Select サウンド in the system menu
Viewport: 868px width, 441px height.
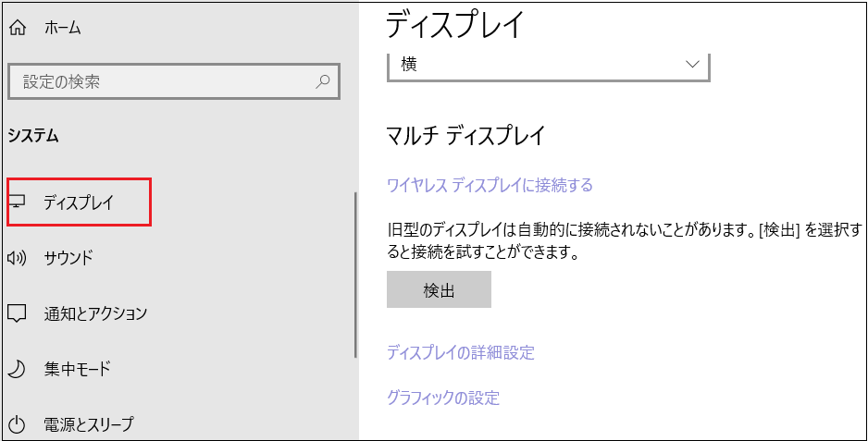68,258
